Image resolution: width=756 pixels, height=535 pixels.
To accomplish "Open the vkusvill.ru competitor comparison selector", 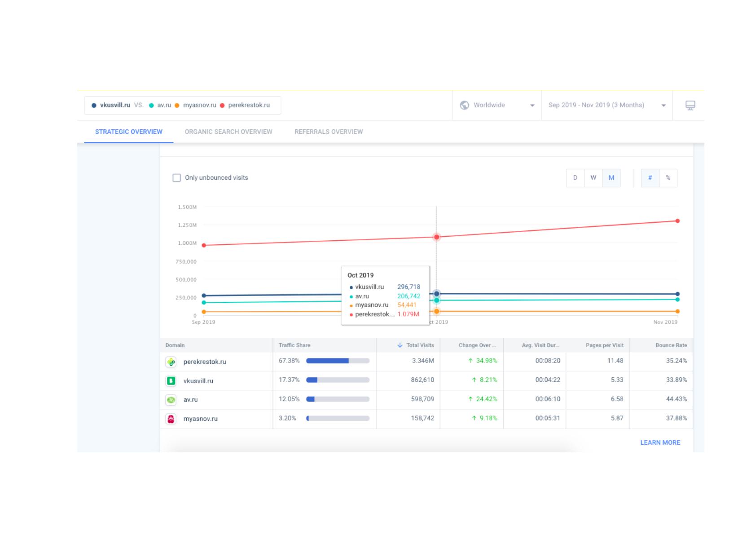I will (183, 105).
